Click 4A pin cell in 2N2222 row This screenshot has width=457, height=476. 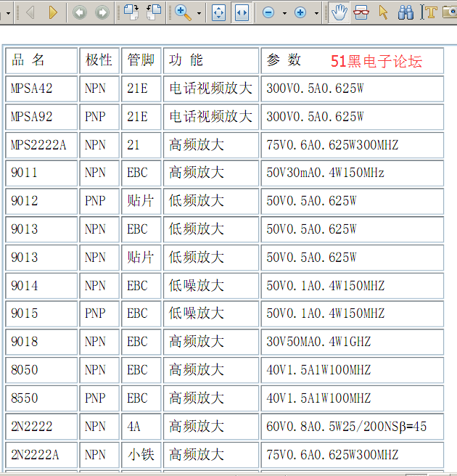click(141, 427)
